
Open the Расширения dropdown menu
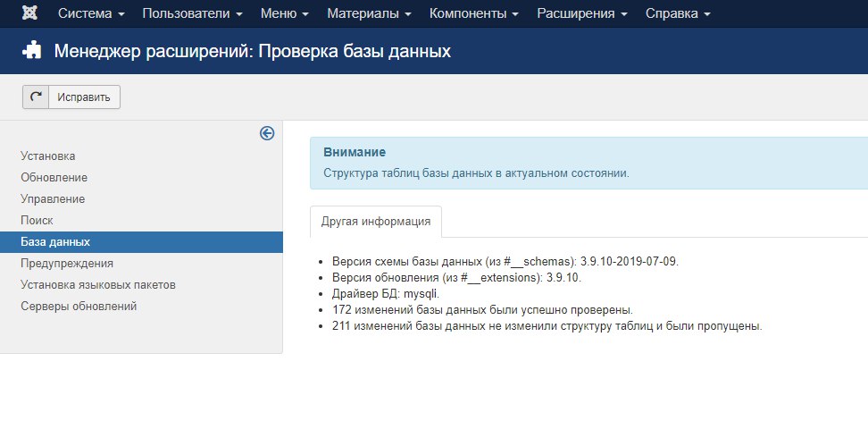coord(582,13)
